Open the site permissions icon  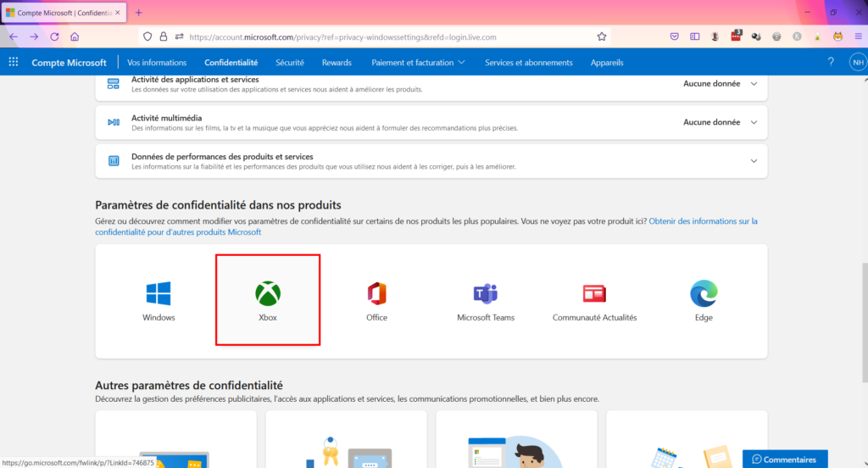[x=180, y=36]
